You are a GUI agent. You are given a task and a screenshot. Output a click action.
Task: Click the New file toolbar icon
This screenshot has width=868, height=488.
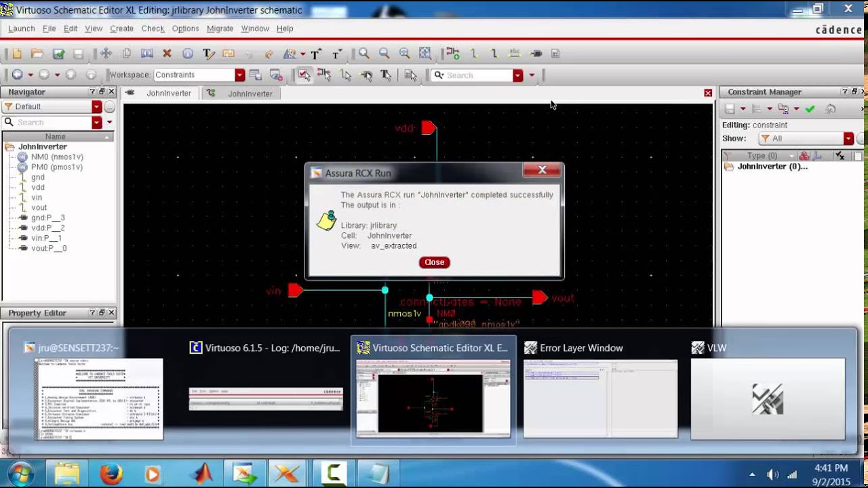pos(17,54)
